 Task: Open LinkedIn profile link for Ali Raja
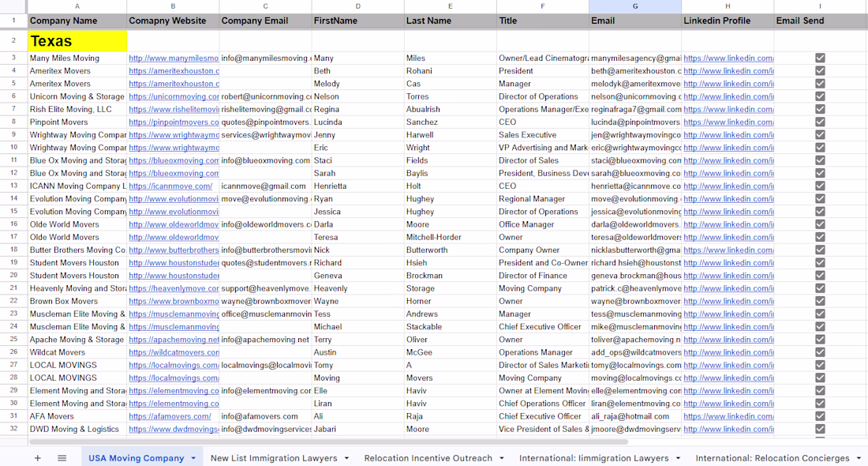728,416
